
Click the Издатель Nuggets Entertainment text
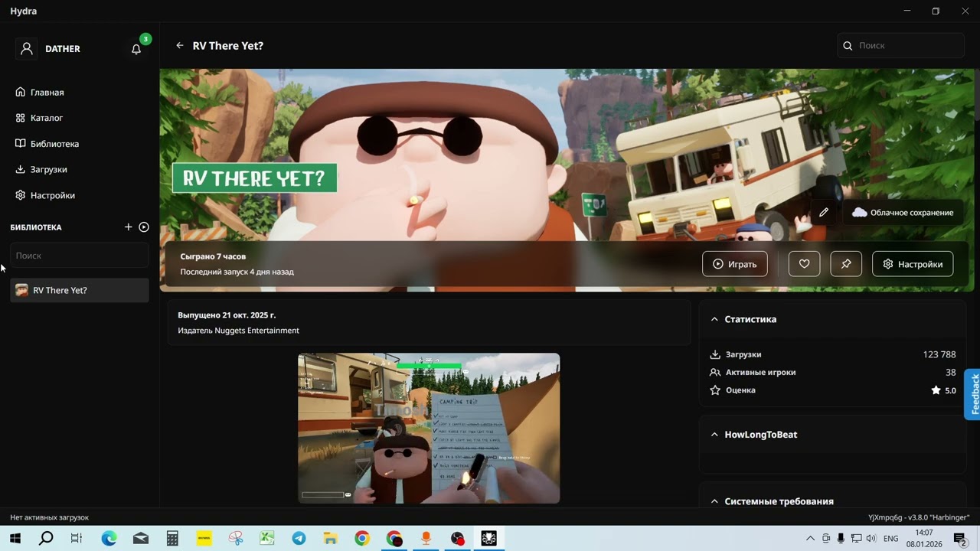pos(238,331)
